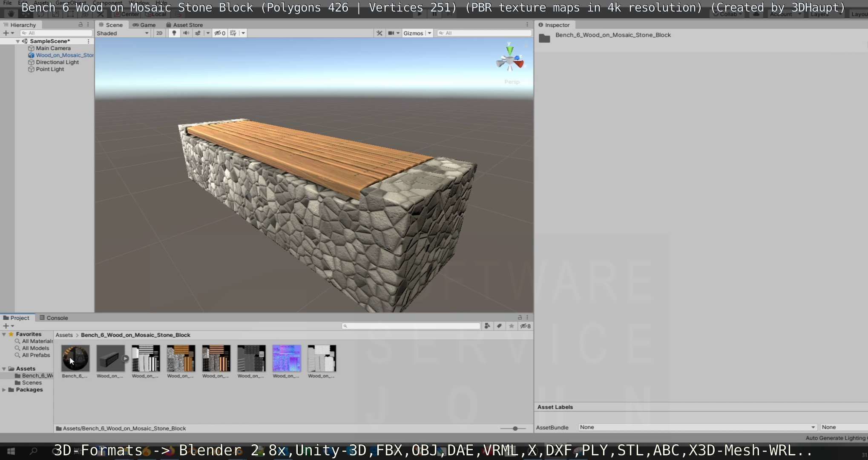Switch to the Console tab
868x460 pixels.
pos(54,318)
